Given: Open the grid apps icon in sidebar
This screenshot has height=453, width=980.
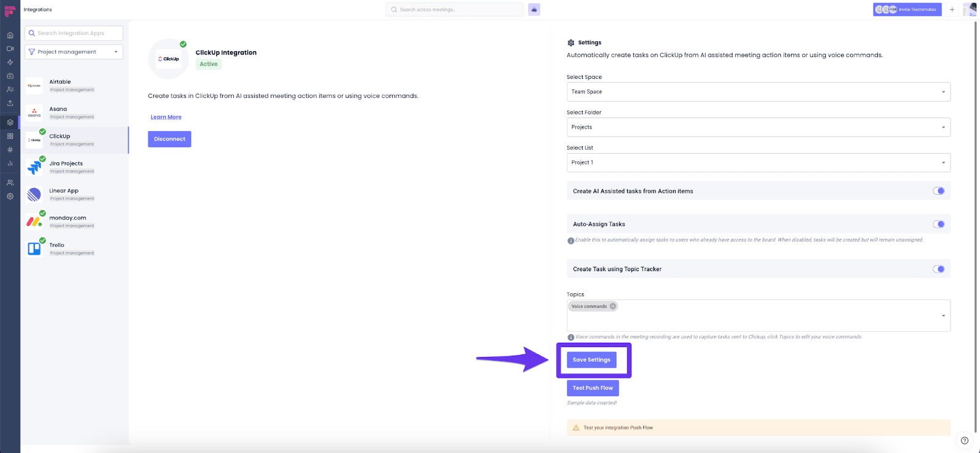Looking at the screenshot, I should click(10, 136).
